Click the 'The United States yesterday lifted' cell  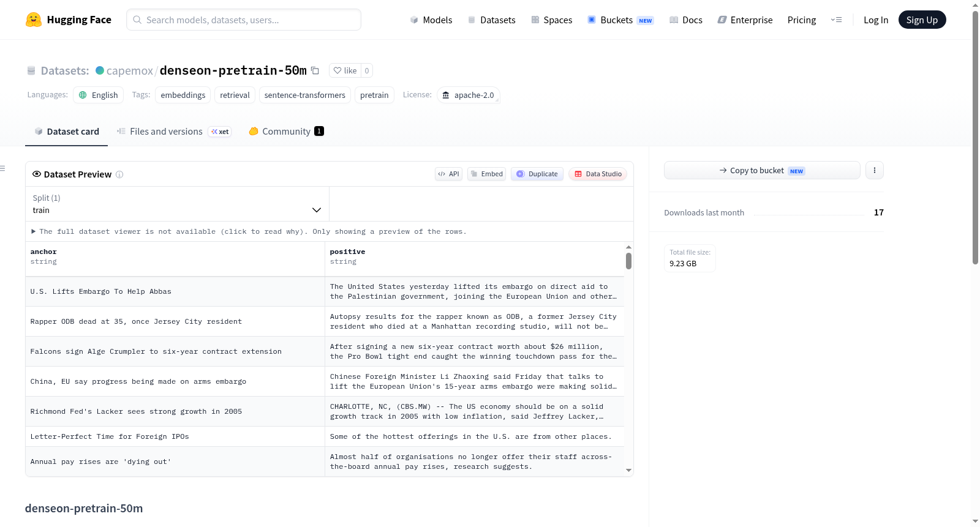(x=475, y=291)
